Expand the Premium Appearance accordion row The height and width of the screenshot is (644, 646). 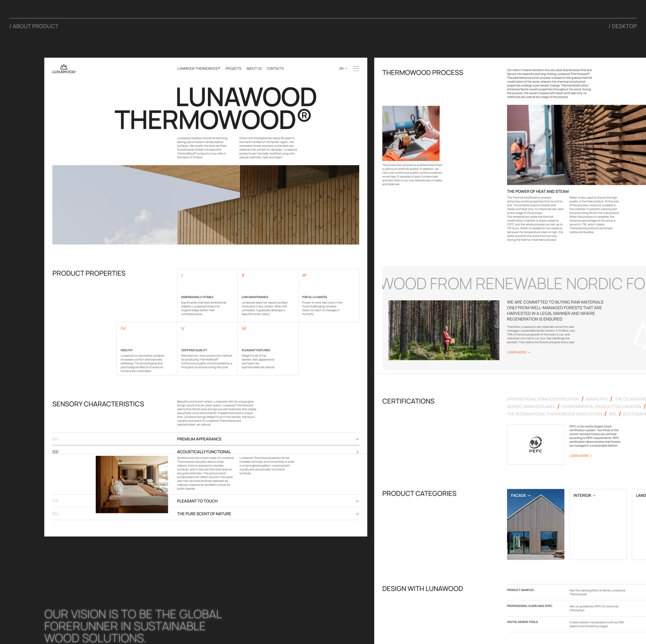click(x=199, y=439)
